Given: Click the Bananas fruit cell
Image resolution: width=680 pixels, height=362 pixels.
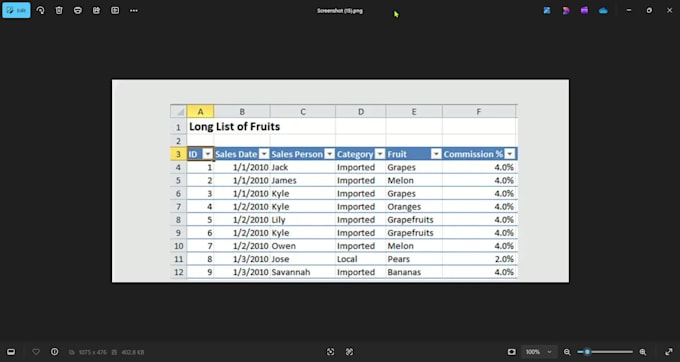Looking at the screenshot, I should [x=414, y=272].
